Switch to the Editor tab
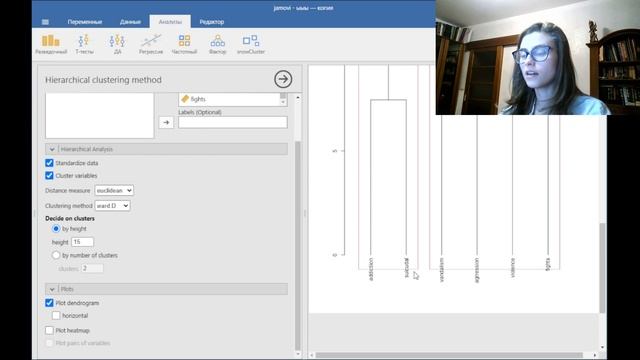The height and width of the screenshot is (360, 640). tap(211, 22)
